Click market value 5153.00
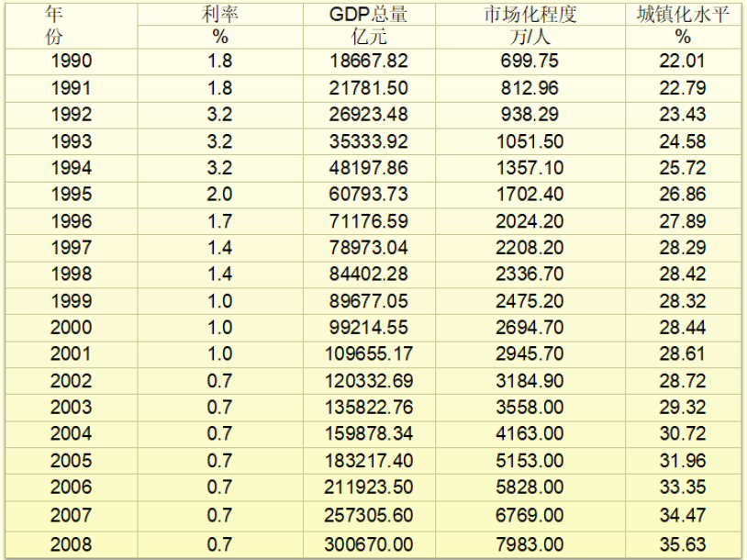This screenshot has width=747, height=560. pyautogui.click(x=530, y=460)
